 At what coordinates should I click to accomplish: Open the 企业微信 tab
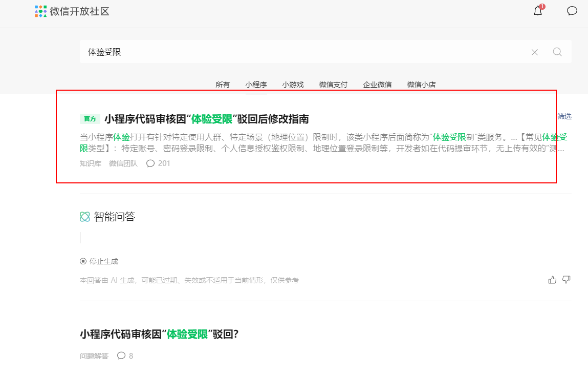point(377,85)
